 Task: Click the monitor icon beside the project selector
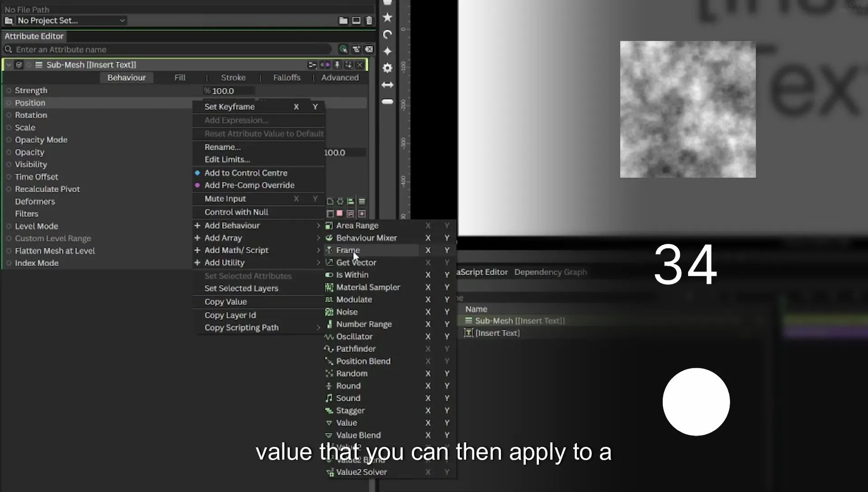[356, 20]
